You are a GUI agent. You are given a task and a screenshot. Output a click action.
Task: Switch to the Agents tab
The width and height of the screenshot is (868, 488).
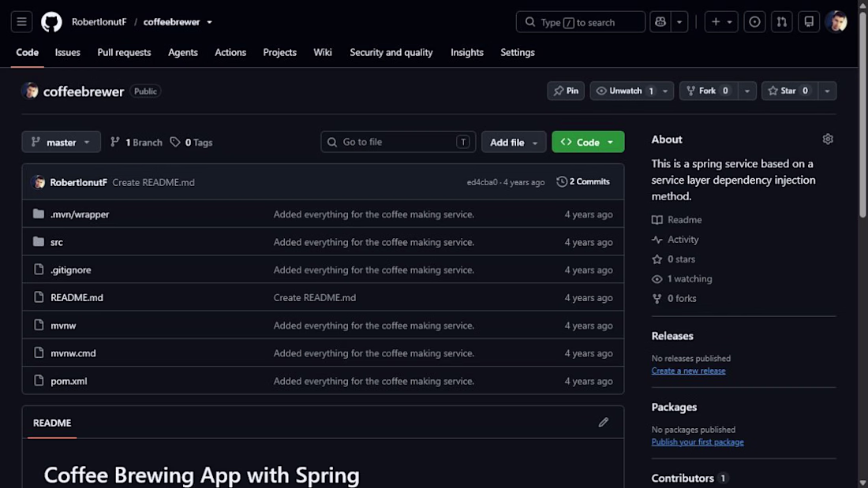[x=183, y=53]
